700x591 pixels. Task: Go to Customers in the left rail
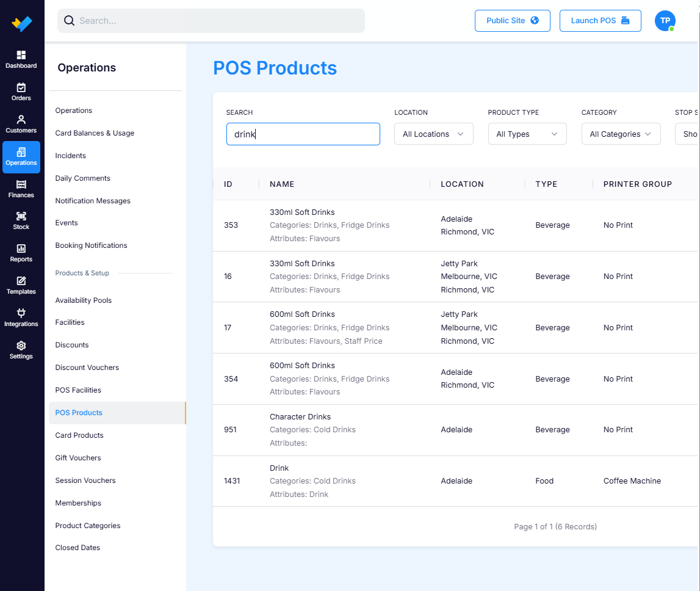click(21, 125)
